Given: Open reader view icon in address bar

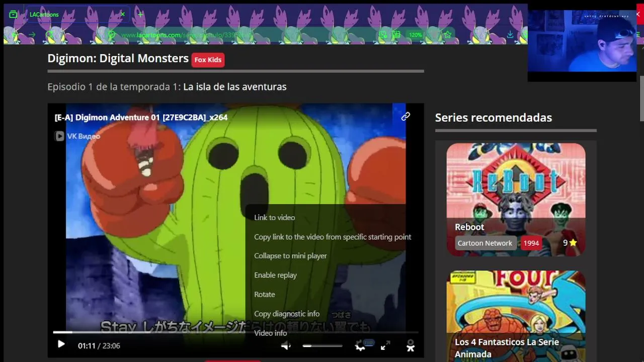Looking at the screenshot, I should pyautogui.click(x=396, y=35).
